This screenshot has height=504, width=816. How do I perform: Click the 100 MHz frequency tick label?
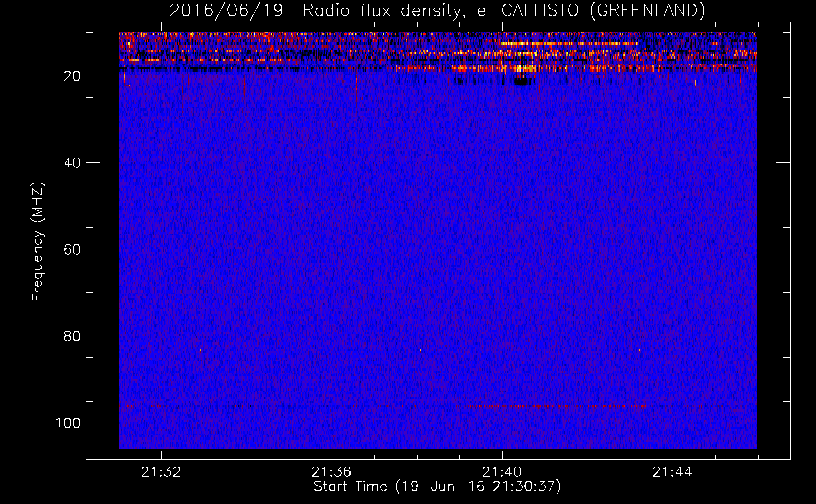click(69, 423)
